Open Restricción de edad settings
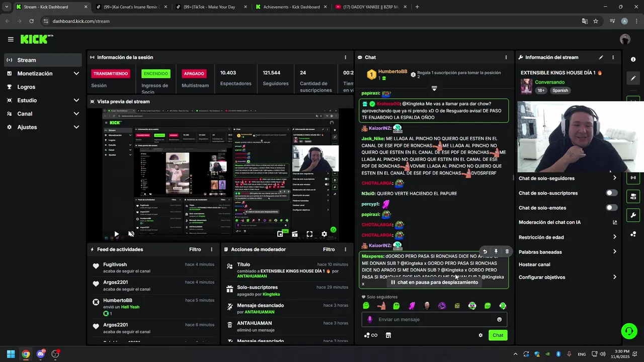644x362 pixels. point(568,237)
